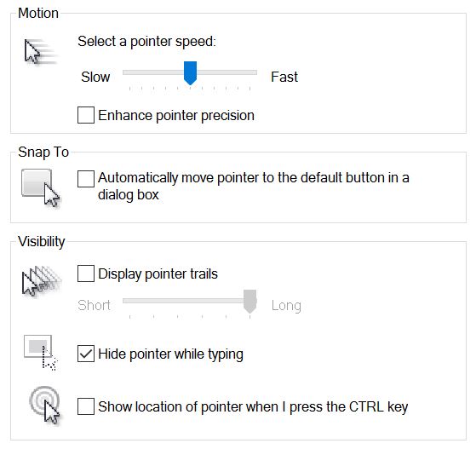Viewport: 476px width, 449px height.
Task: Uncheck Hide pointer while typing
Action: [x=86, y=354]
